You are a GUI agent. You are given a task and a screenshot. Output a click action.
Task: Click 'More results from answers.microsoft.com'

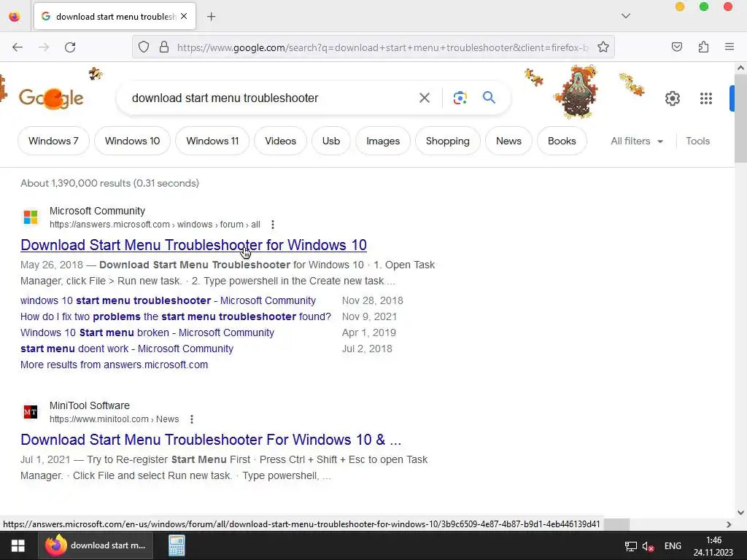[x=115, y=365]
